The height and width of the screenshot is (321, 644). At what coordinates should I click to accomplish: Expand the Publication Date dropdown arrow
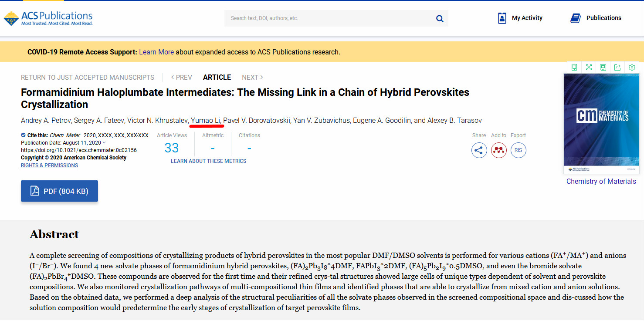[x=104, y=143]
